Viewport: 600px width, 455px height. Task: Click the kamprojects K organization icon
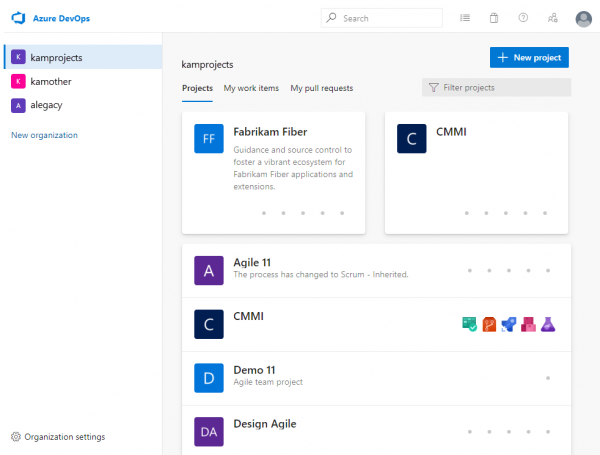18,57
